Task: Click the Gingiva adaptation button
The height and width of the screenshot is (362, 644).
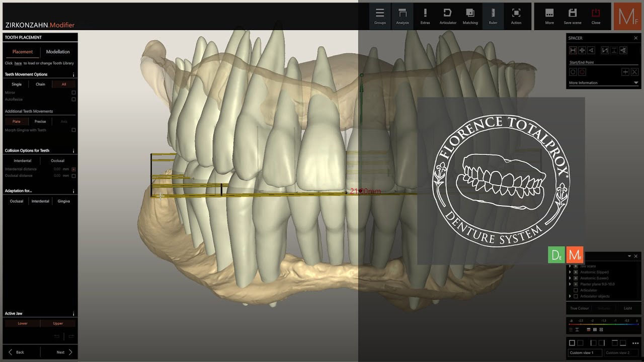Action: 64,201
